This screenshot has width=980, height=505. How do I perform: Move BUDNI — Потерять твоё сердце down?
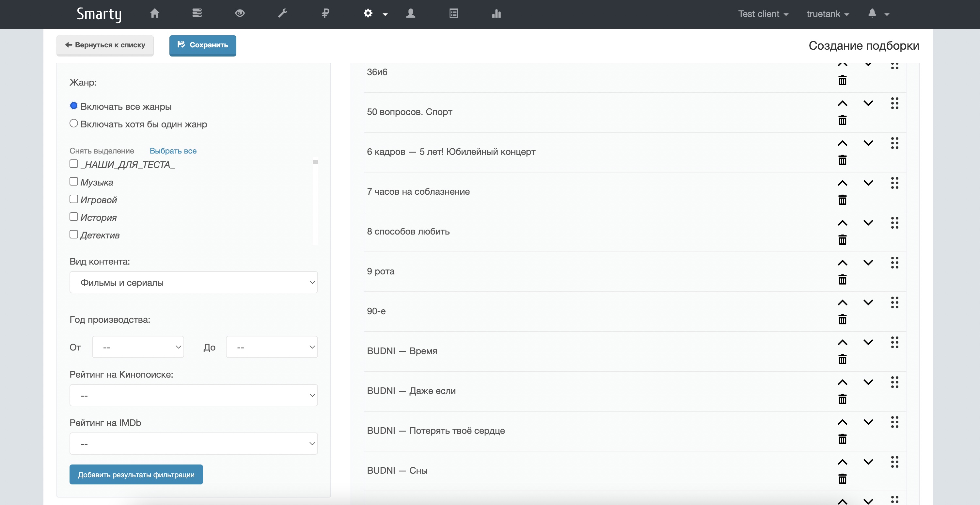click(868, 422)
